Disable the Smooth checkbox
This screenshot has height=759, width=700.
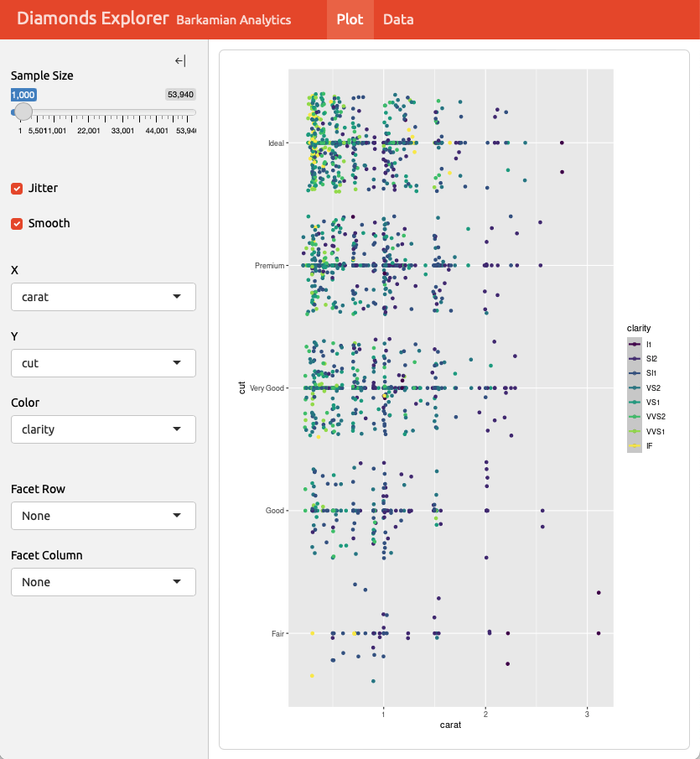point(16,223)
